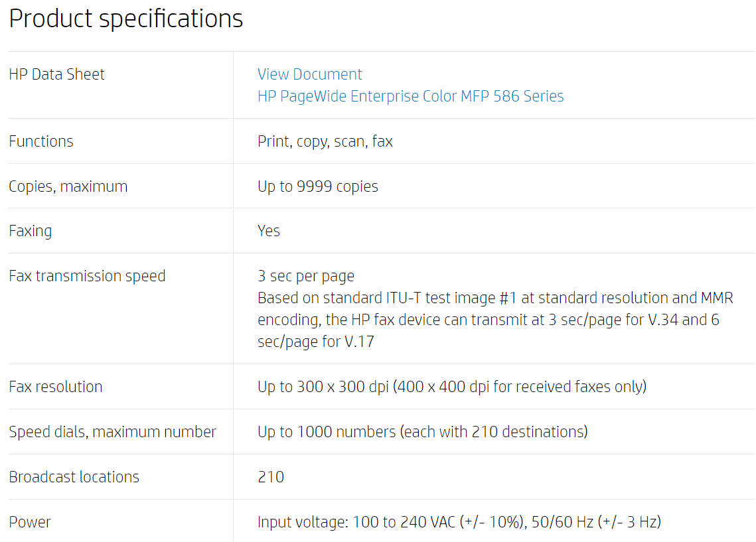
Task: Click the Broadcast locations label
Action: 74,477
